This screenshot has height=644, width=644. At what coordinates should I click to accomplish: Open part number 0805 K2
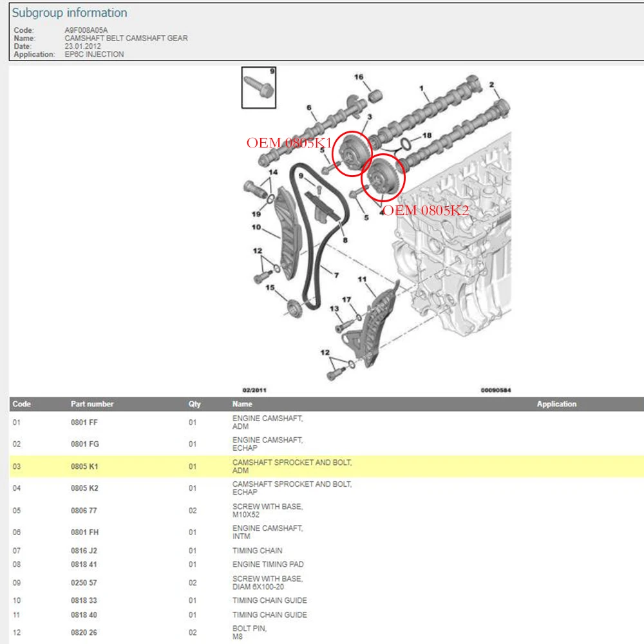[84, 488]
